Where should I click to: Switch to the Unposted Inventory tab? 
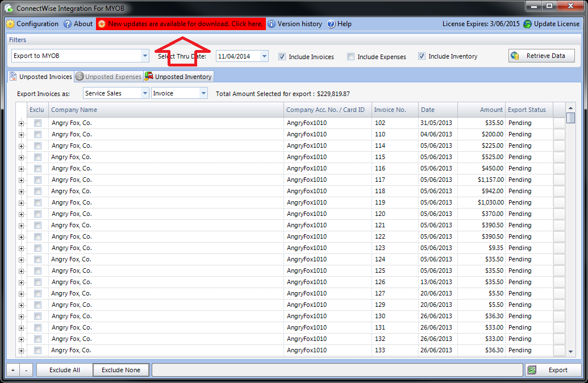pyautogui.click(x=179, y=77)
